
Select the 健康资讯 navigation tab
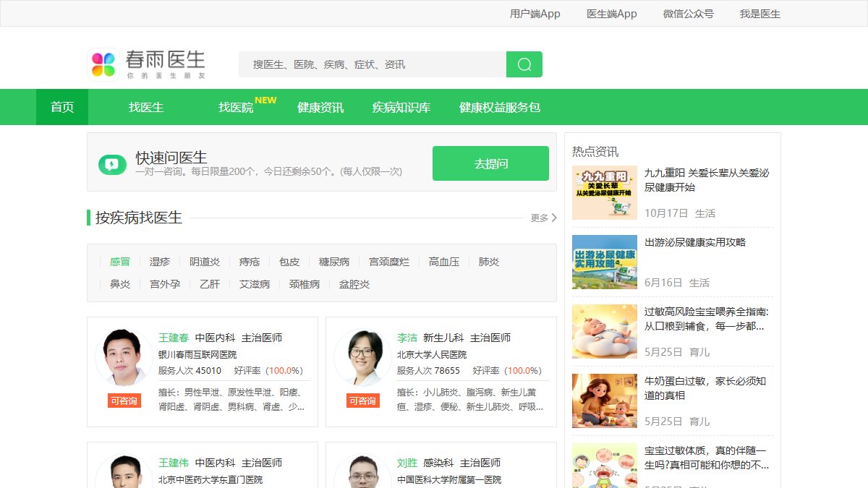tap(320, 107)
